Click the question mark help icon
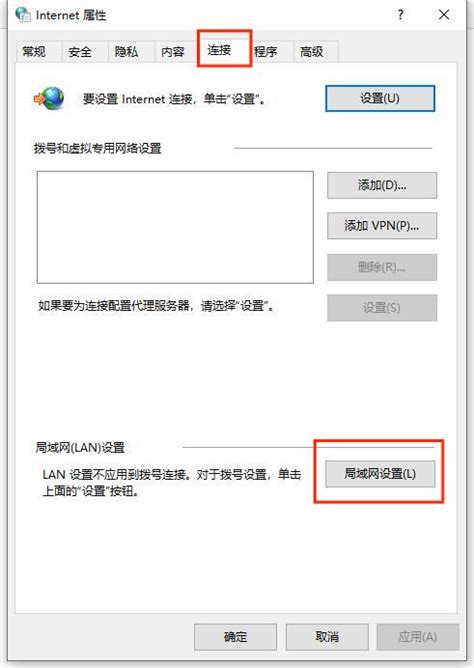Image resolution: width=474 pixels, height=668 pixels. [400, 15]
